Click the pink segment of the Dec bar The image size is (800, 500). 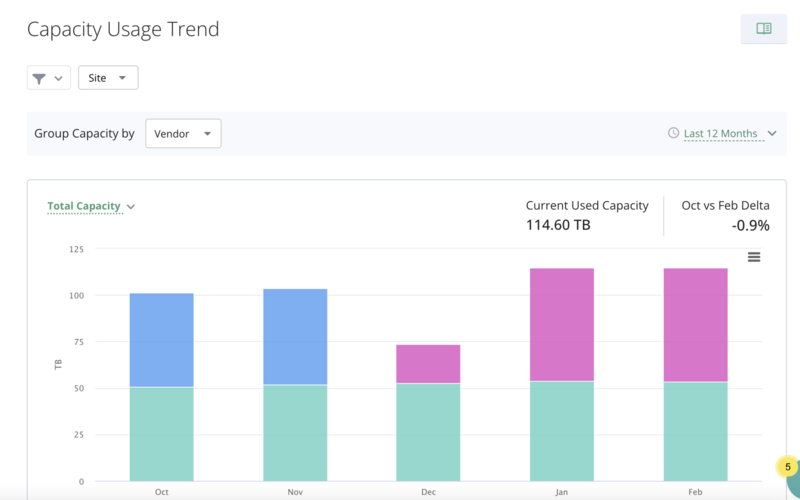point(429,364)
